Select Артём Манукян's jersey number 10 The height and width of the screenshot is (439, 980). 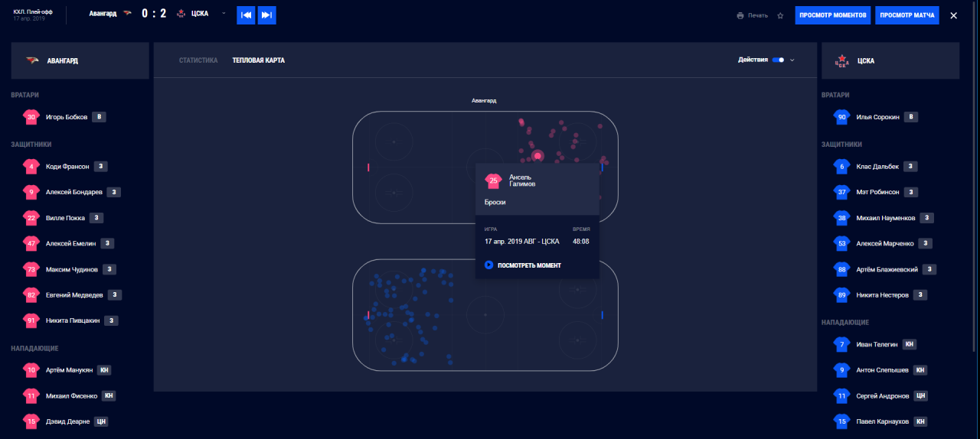[31, 370]
